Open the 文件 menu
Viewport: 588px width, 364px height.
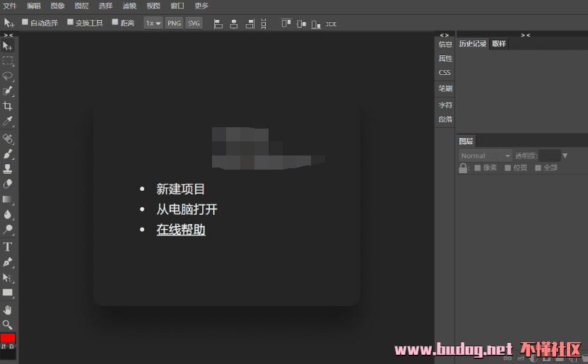[x=10, y=6]
